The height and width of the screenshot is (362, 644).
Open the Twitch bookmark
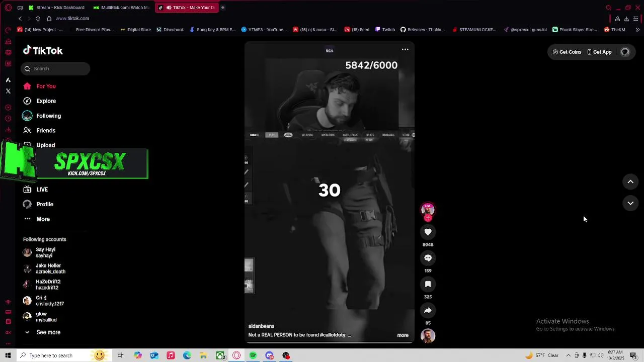pyautogui.click(x=385, y=30)
